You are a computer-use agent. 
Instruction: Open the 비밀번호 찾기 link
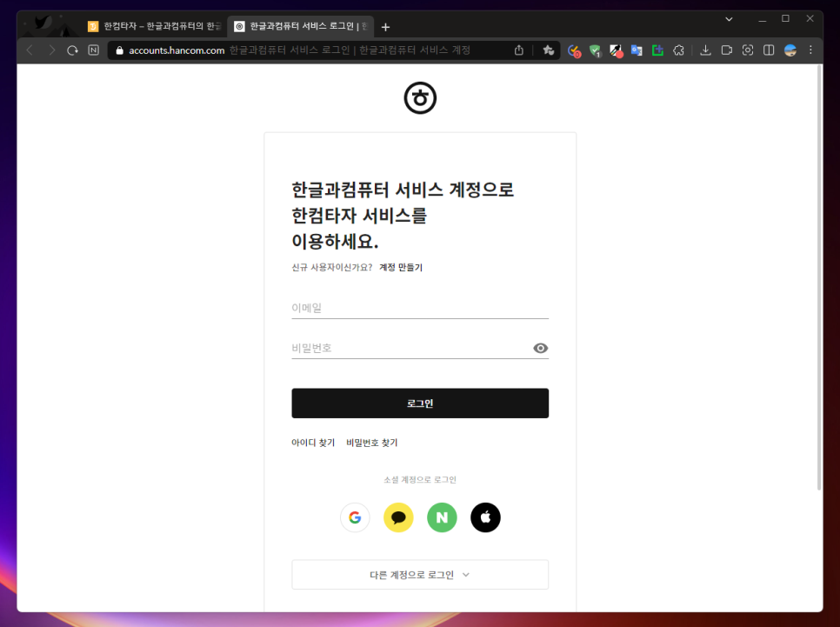click(372, 443)
